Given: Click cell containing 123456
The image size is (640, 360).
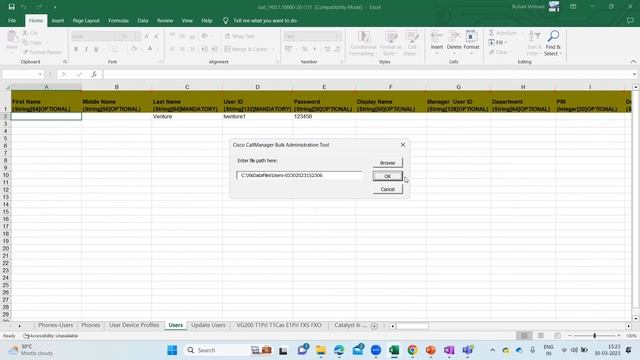Looking at the screenshot, I should point(324,116).
